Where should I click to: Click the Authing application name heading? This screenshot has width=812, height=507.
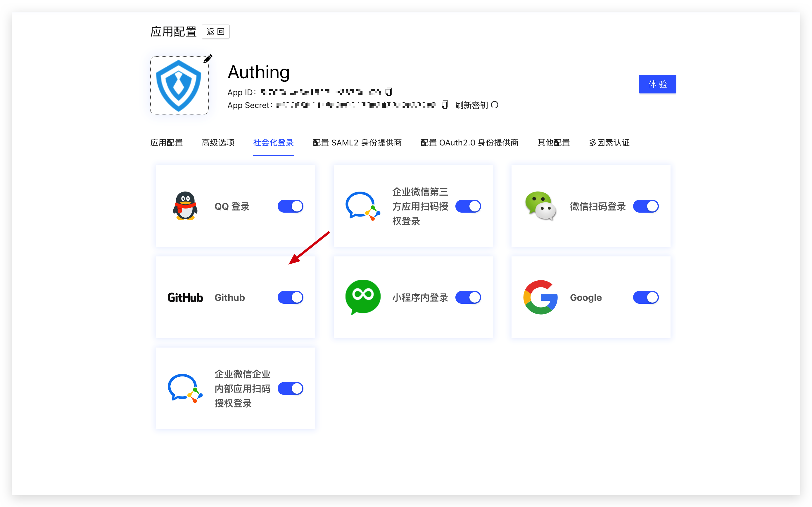(x=258, y=72)
